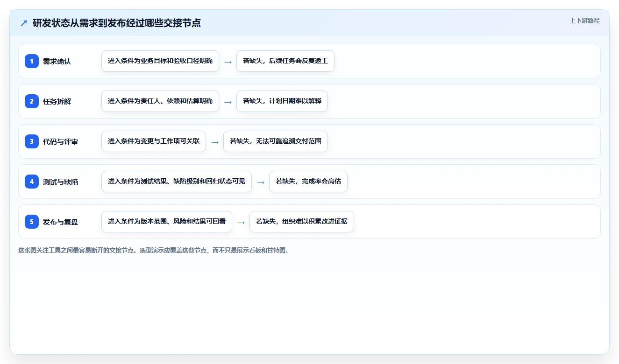Image resolution: width=619 pixels, height=364 pixels.
Task: Click the 任务拆解 step label
Action: [57, 101]
